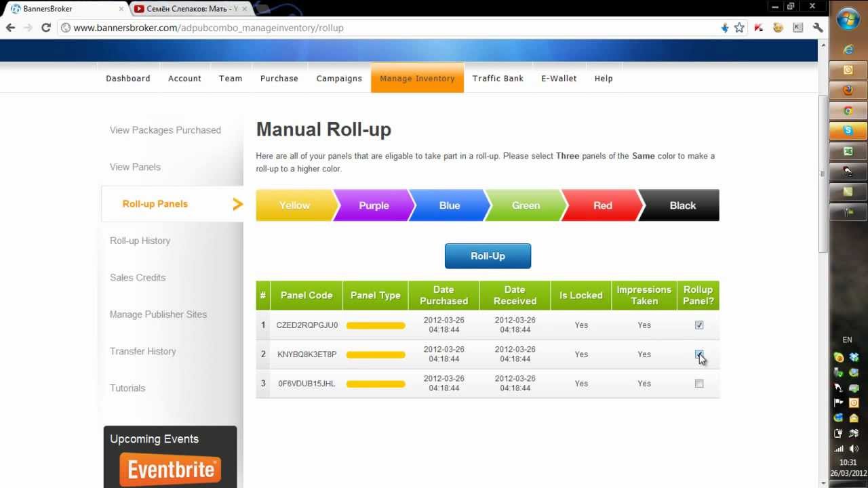Click the network signal tray icon
The height and width of the screenshot is (488, 868).
[x=839, y=448]
